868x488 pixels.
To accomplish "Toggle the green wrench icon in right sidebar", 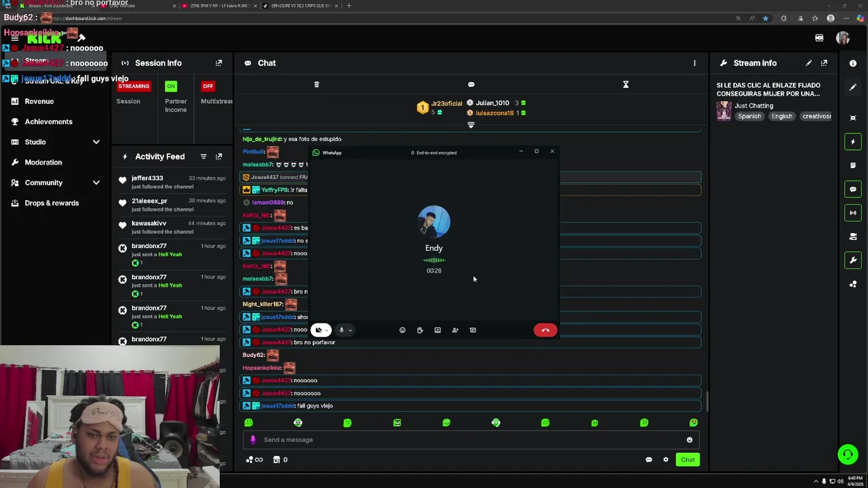I will point(853,260).
